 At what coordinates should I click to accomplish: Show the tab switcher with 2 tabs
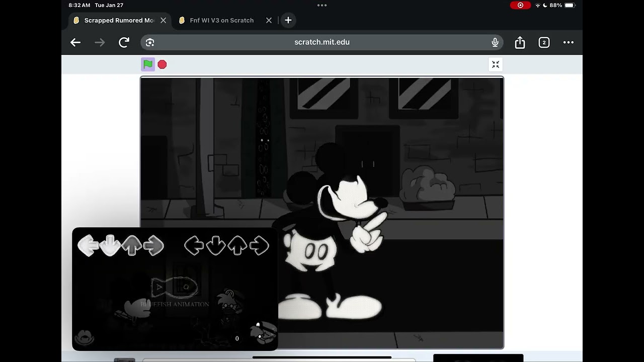click(544, 42)
